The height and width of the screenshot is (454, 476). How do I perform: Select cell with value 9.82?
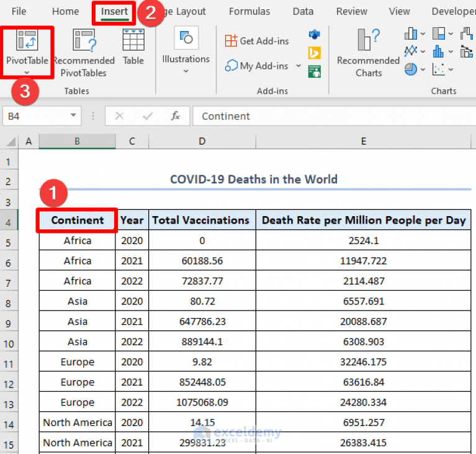[x=202, y=361]
